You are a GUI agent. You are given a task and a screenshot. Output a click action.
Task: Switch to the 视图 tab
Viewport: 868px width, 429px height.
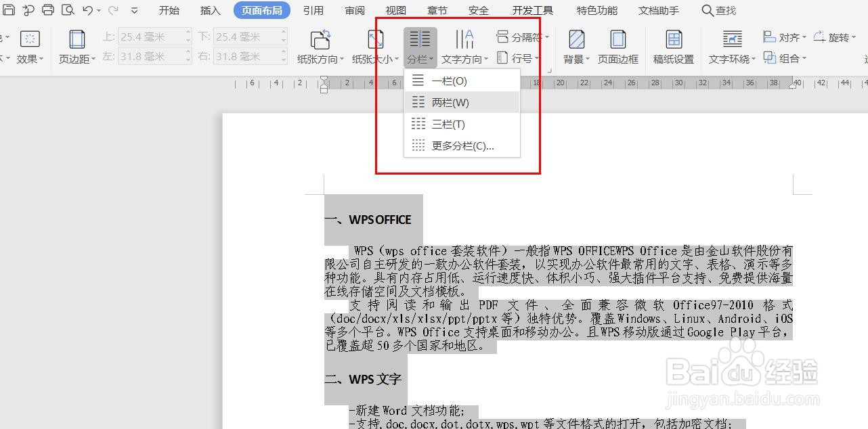click(x=396, y=10)
